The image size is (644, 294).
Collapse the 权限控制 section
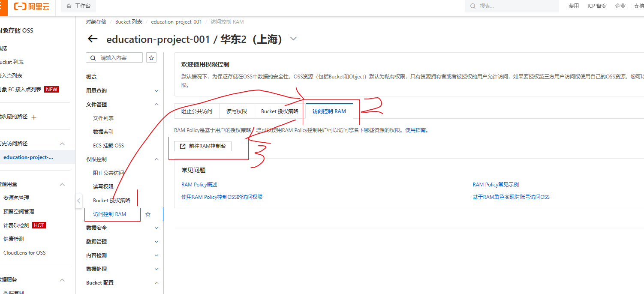156,159
